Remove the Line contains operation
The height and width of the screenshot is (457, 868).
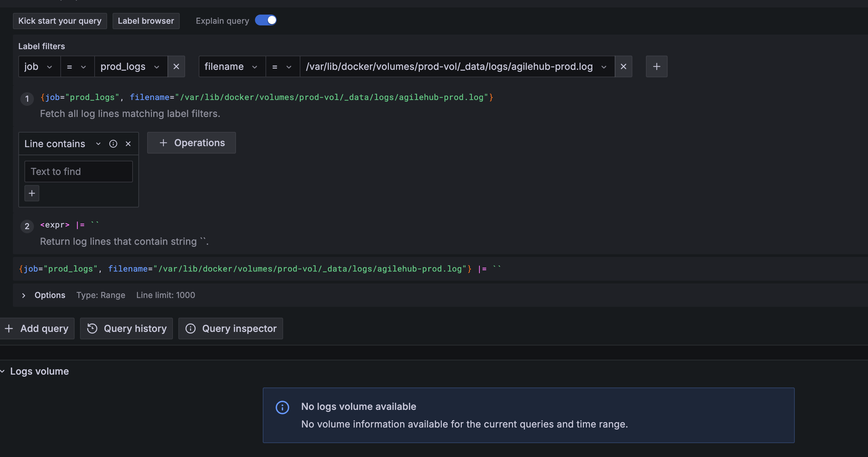click(x=128, y=144)
